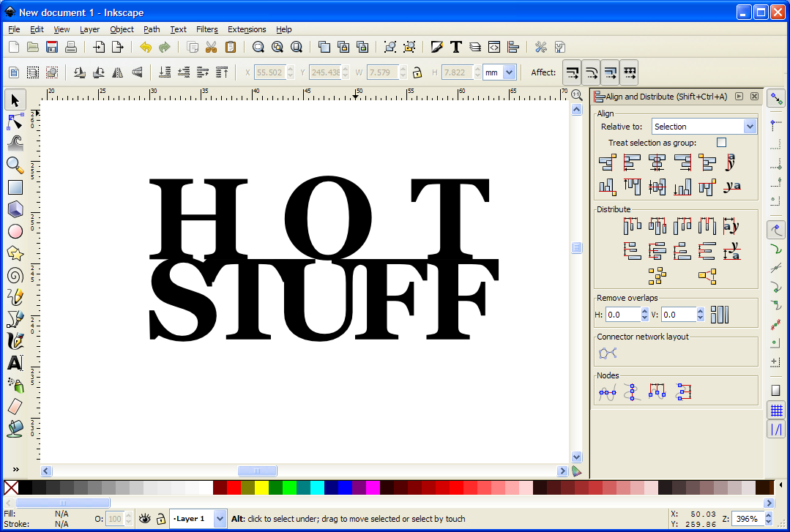Image resolution: width=790 pixels, height=532 pixels.
Task: Open the Help menu
Action: click(283, 29)
